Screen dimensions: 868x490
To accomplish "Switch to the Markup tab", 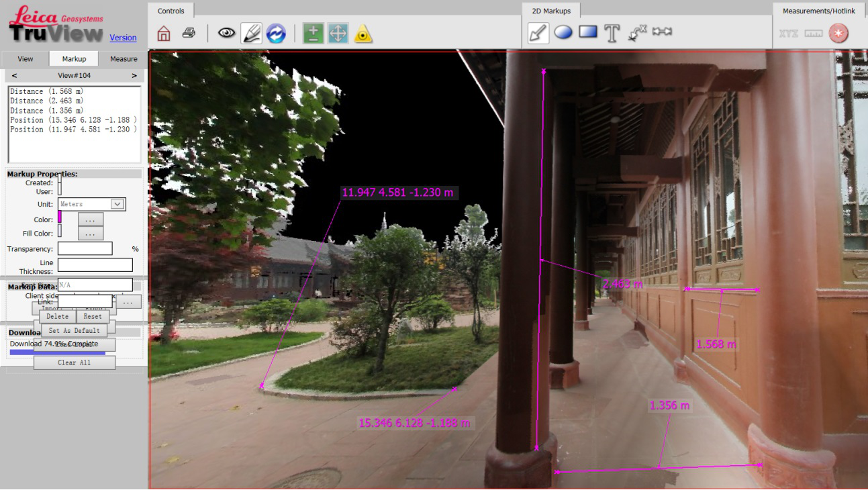I will tap(74, 59).
